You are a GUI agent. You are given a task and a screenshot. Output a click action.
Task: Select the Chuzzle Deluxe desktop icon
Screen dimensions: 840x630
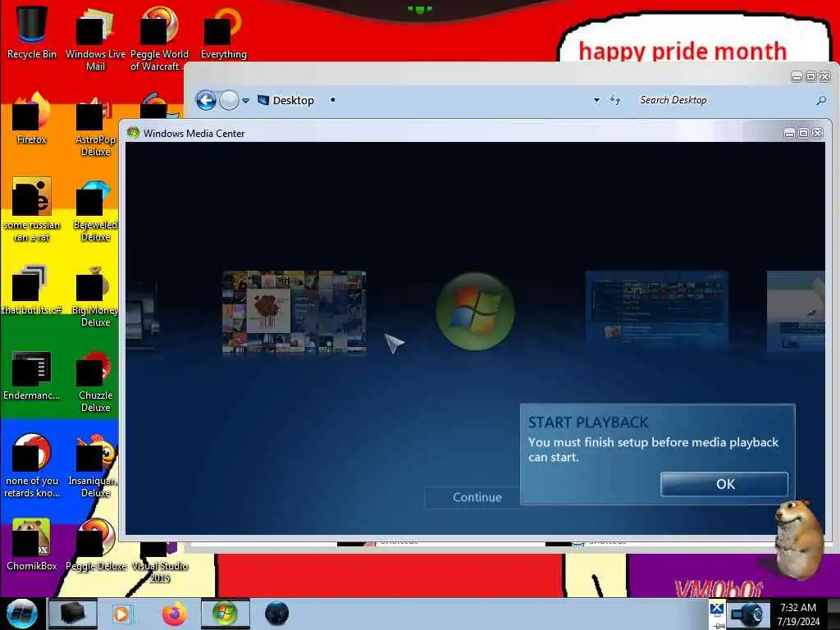(95, 381)
